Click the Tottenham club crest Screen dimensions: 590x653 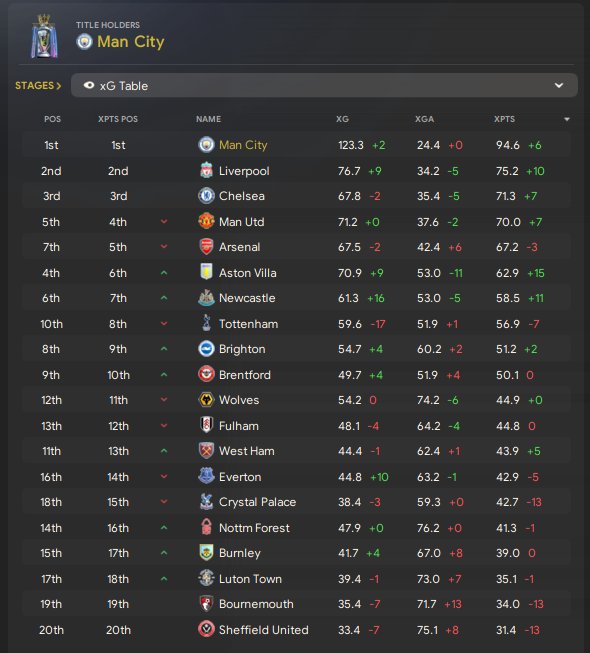coord(206,324)
